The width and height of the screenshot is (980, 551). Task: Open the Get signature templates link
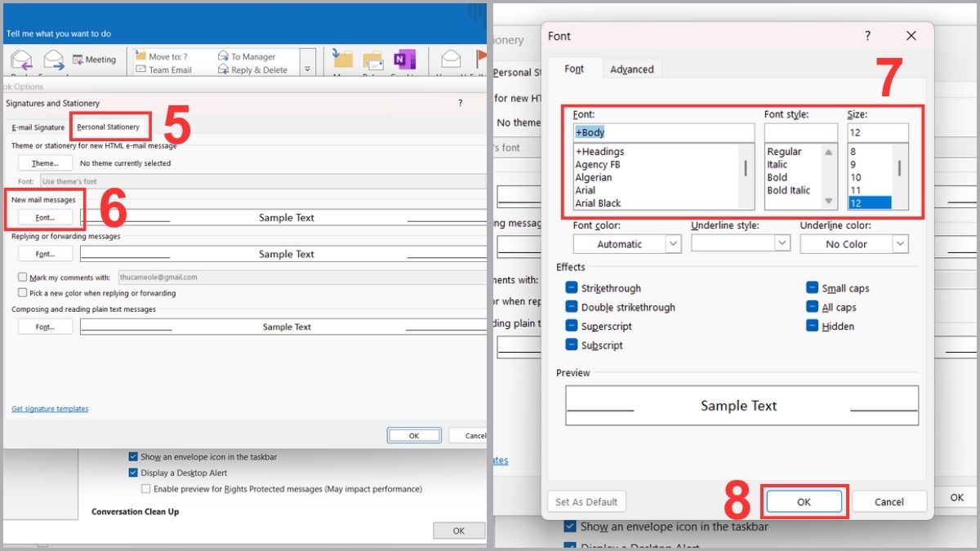pyautogui.click(x=50, y=409)
